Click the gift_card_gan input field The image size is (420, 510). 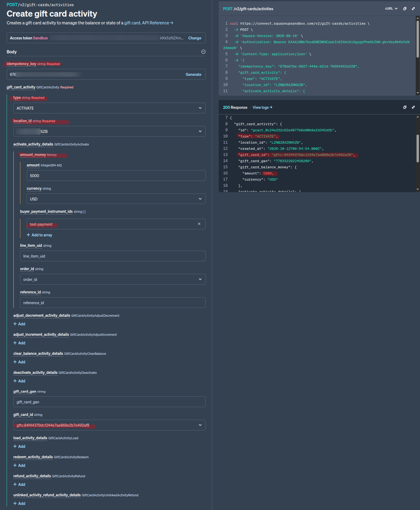click(x=109, y=402)
